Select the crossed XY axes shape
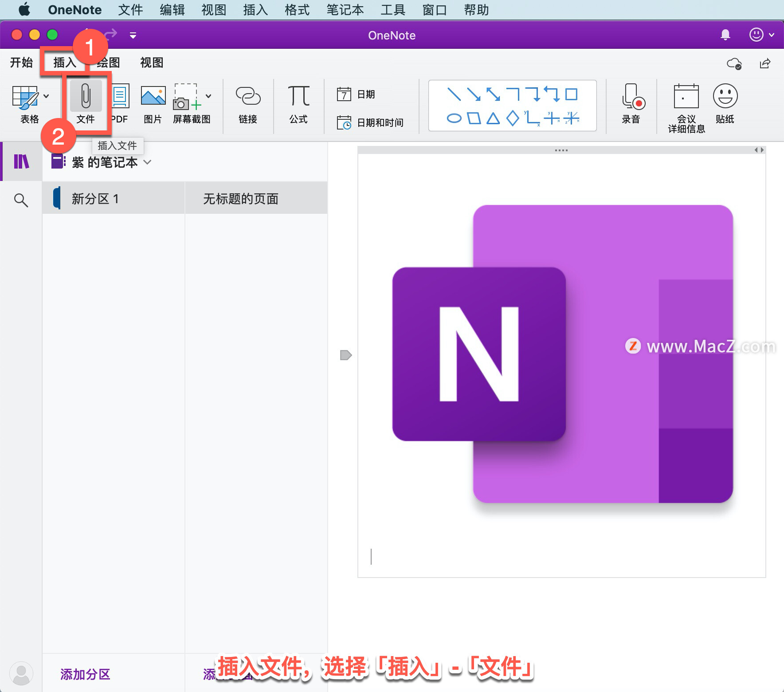Viewport: 784px width, 692px height. click(x=552, y=118)
